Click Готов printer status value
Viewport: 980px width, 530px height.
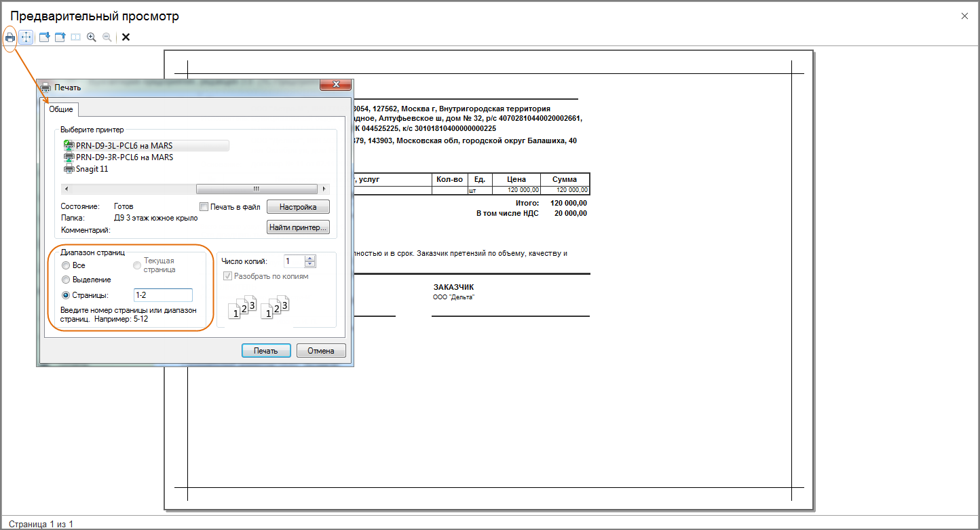click(x=124, y=206)
